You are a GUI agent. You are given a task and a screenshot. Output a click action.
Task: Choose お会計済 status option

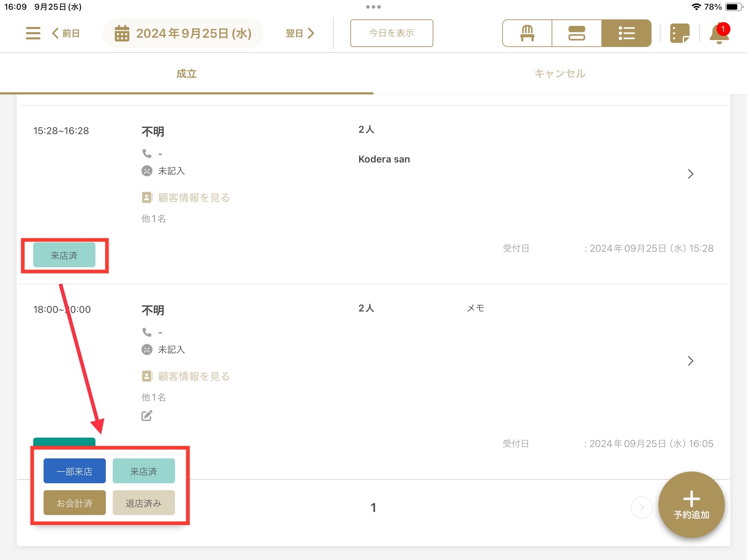pos(75,503)
